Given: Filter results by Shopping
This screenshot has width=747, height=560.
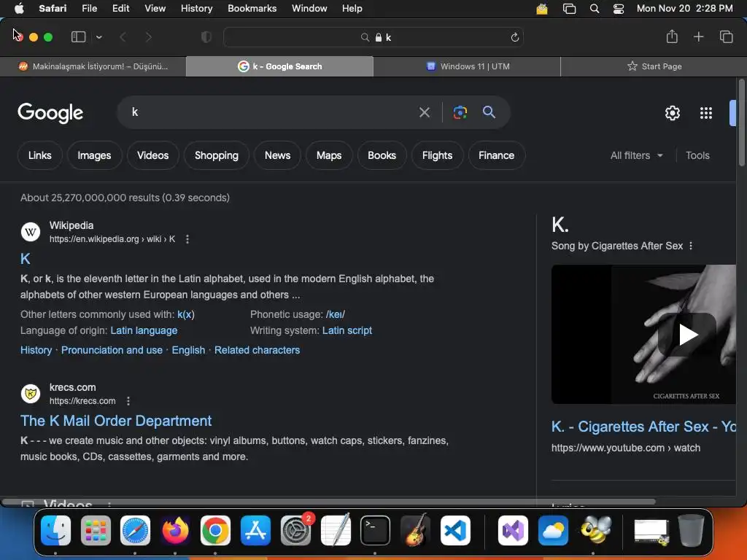Looking at the screenshot, I should (216, 155).
